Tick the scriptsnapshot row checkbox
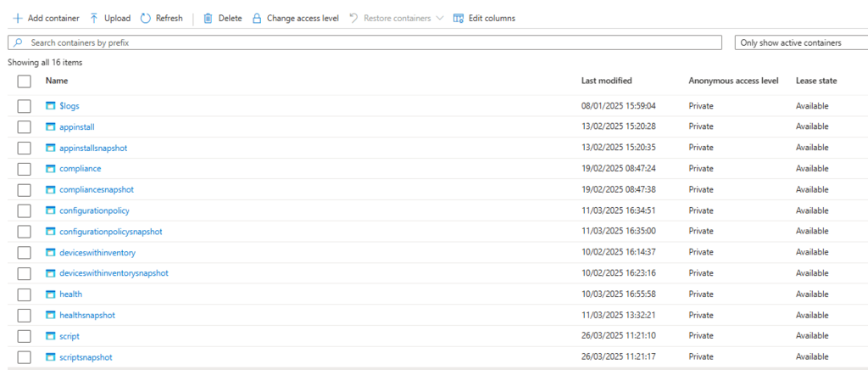The width and height of the screenshot is (868, 370). click(24, 357)
